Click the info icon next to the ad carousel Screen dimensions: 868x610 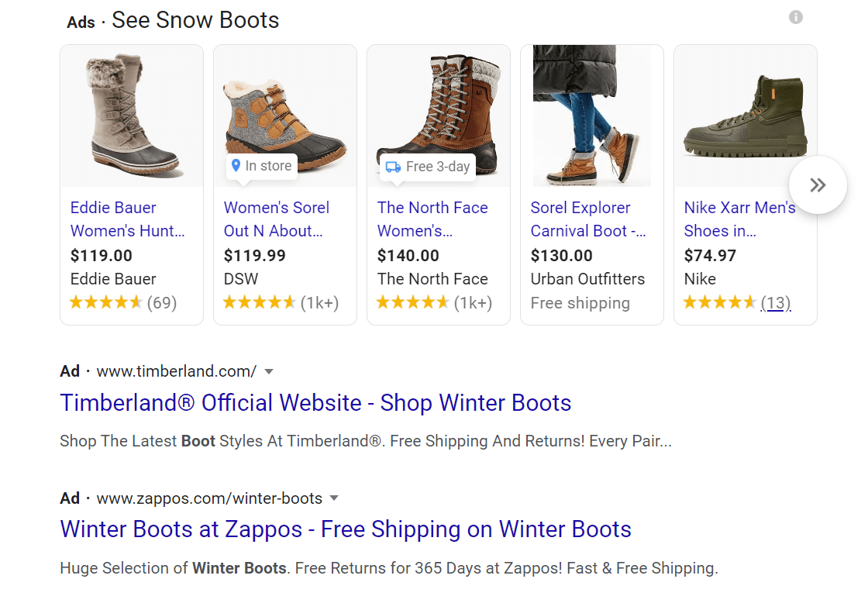795,17
